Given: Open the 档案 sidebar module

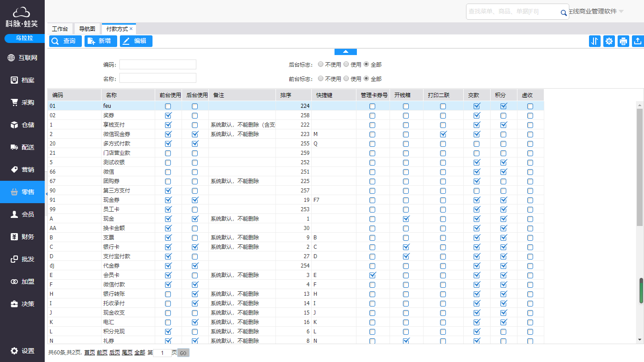Looking at the screenshot, I should pyautogui.click(x=22, y=80).
